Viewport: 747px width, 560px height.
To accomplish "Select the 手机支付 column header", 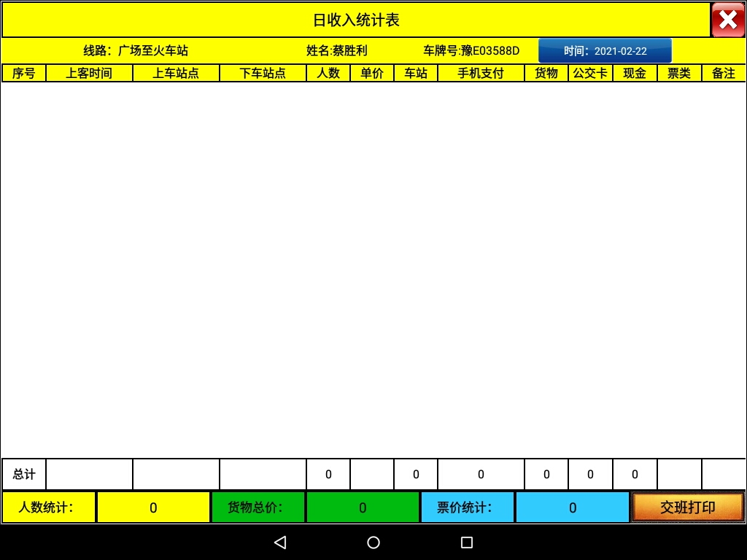I will click(x=481, y=73).
